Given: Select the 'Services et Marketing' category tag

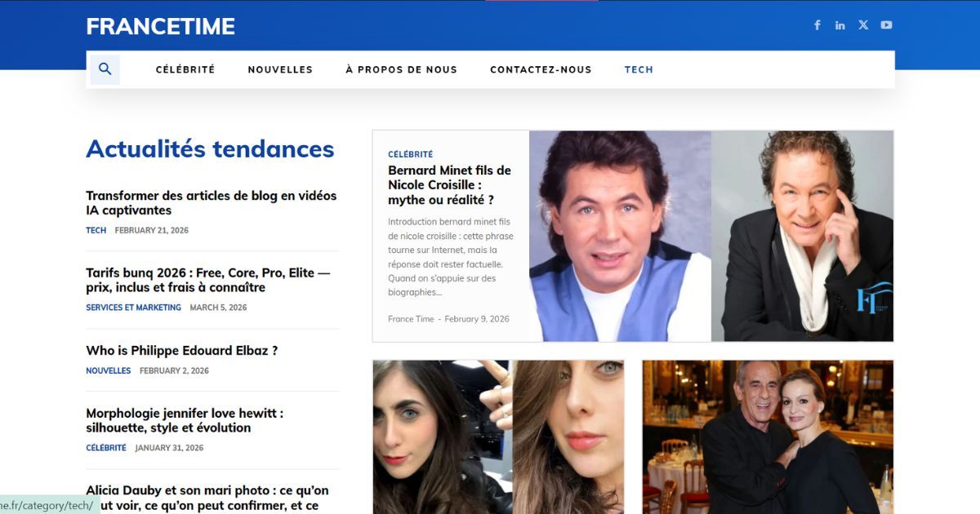Looking at the screenshot, I should [134, 308].
